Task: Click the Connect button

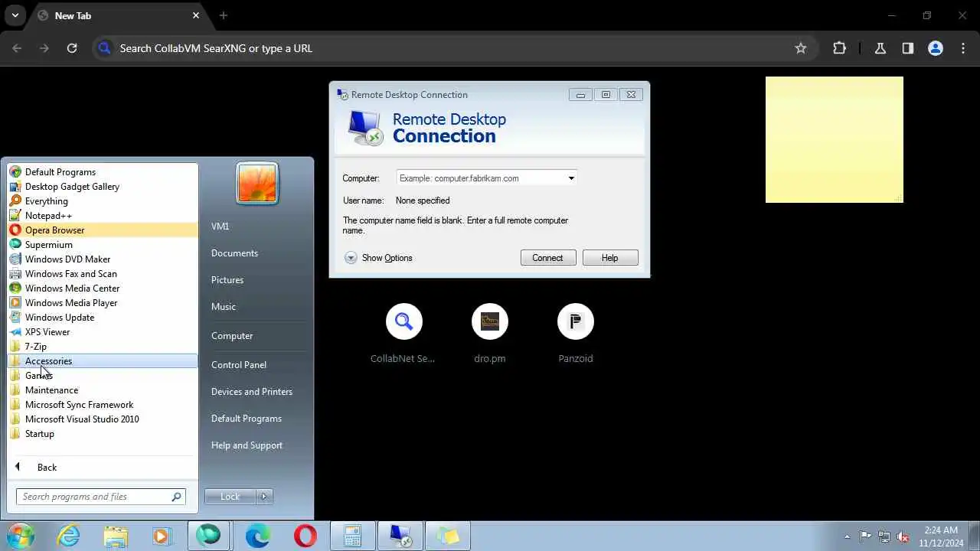Action: (548, 258)
